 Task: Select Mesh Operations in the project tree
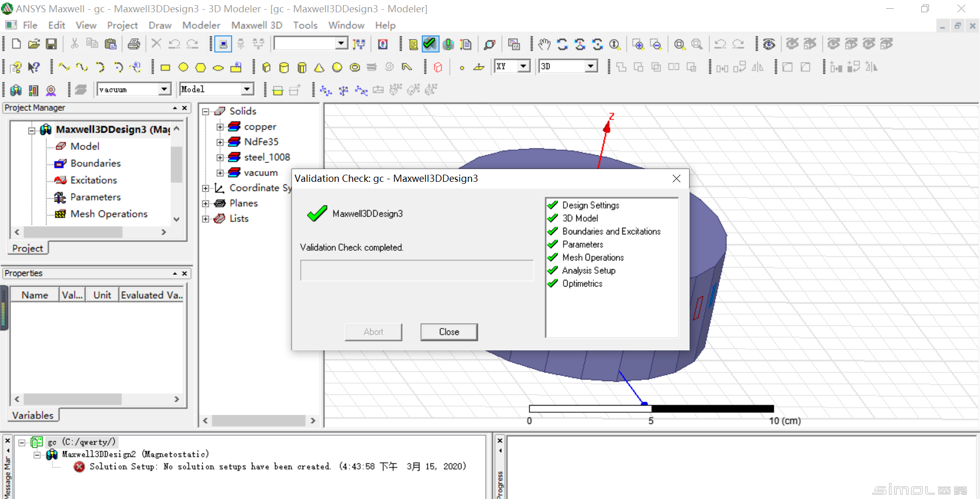[109, 214]
